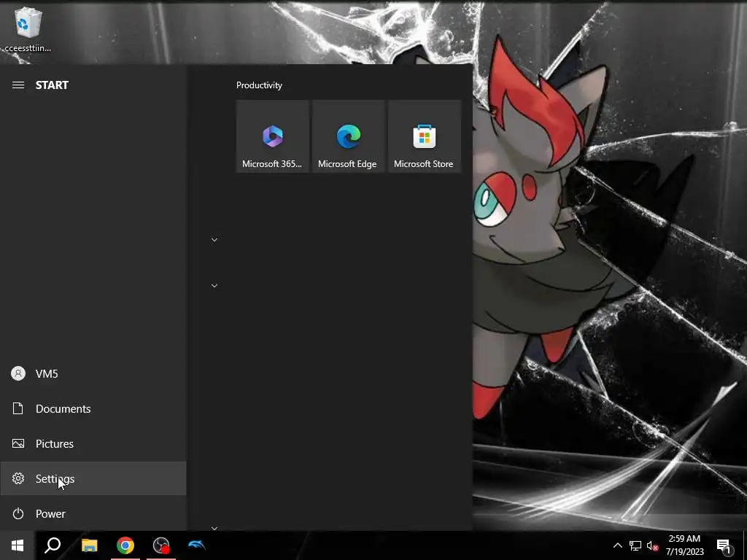
Task: Show hidden system tray icons
Action: click(x=617, y=545)
